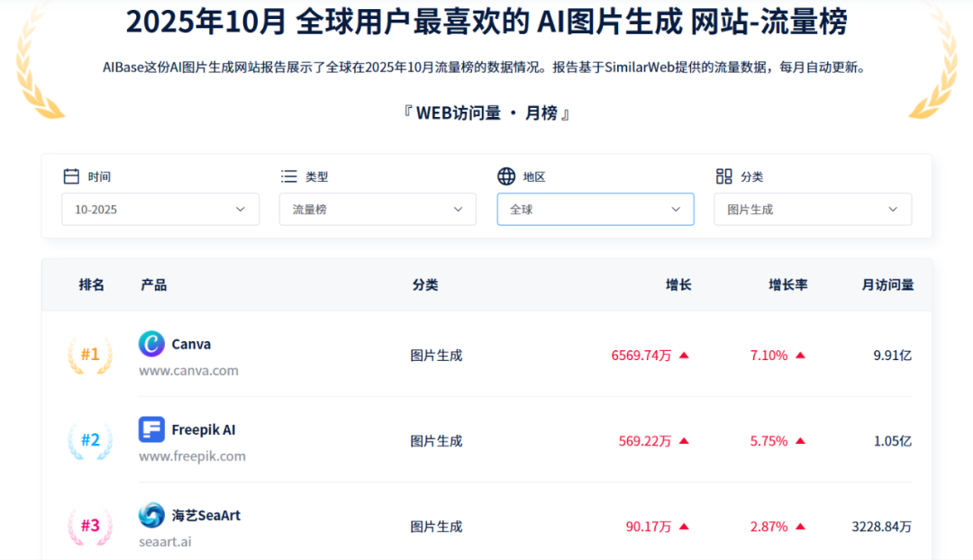973x560 pixels.
Task: Select the Freepik AI logo icon
Action: click(150, 429)
